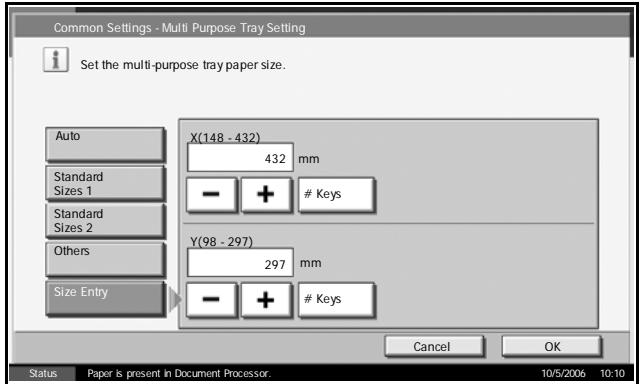Click the 'Paper is present in Document Processor.' message

(x=179, y=373)
